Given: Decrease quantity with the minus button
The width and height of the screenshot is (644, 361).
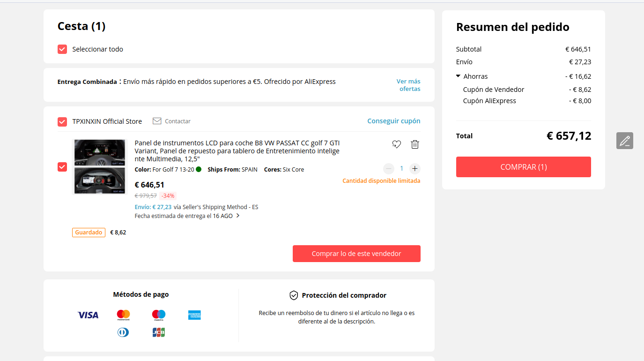Looking at the screenshot, I should pos(388,169).
